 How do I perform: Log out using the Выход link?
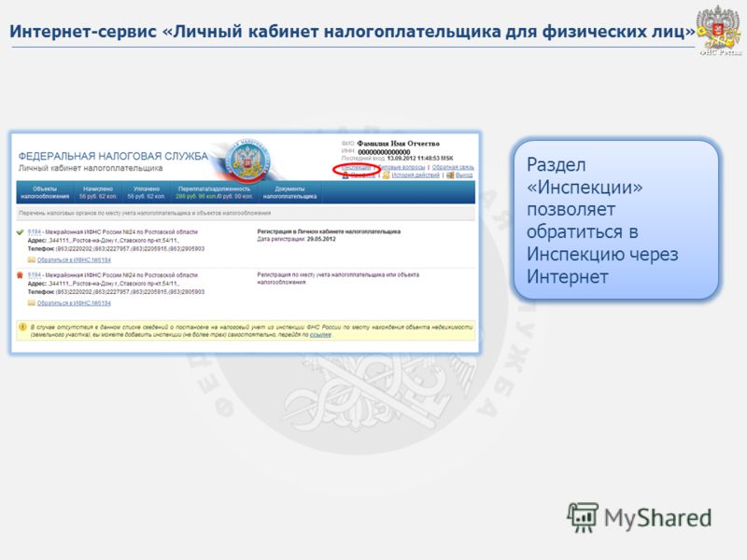pos(463,175)
